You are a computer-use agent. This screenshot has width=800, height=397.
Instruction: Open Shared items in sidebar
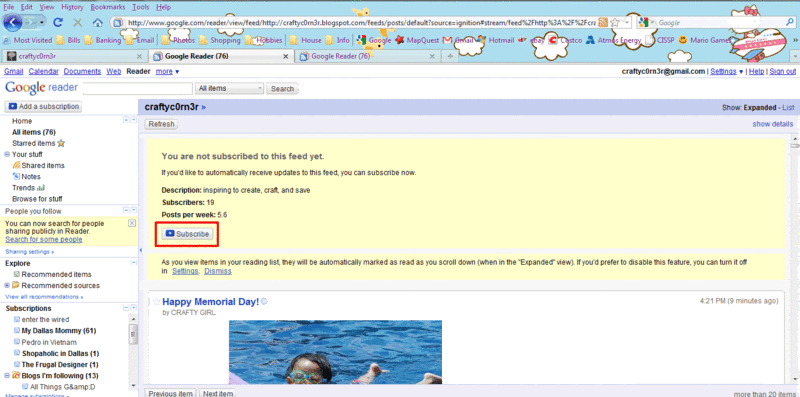(39, 165)
